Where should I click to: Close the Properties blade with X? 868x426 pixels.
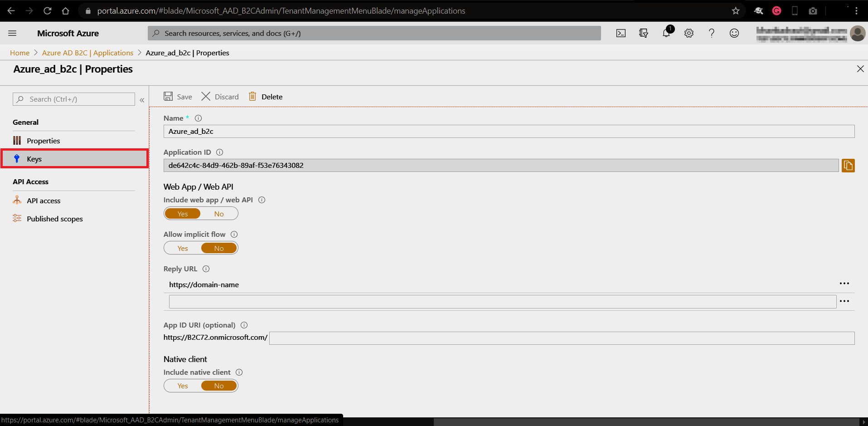click(x=860, y=69)
